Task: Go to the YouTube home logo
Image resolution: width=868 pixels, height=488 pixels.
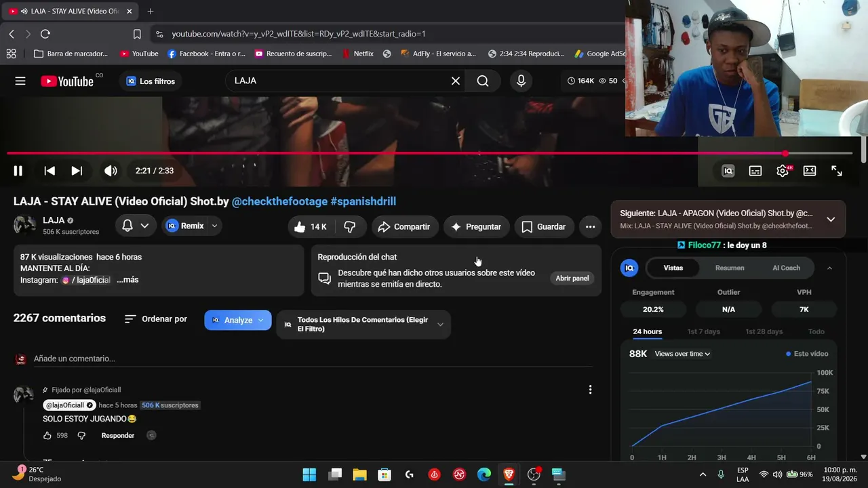Action: point(67,81)
